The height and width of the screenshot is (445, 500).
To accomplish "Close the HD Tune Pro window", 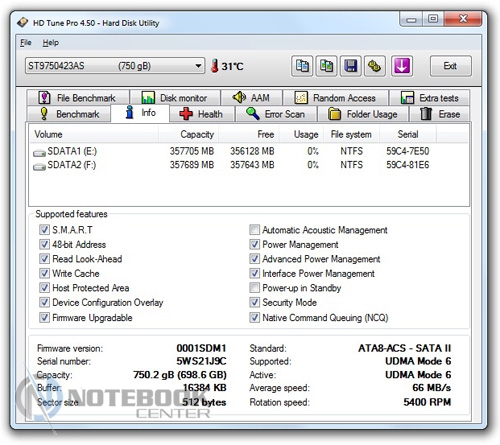I will click(x=463, y=19).
